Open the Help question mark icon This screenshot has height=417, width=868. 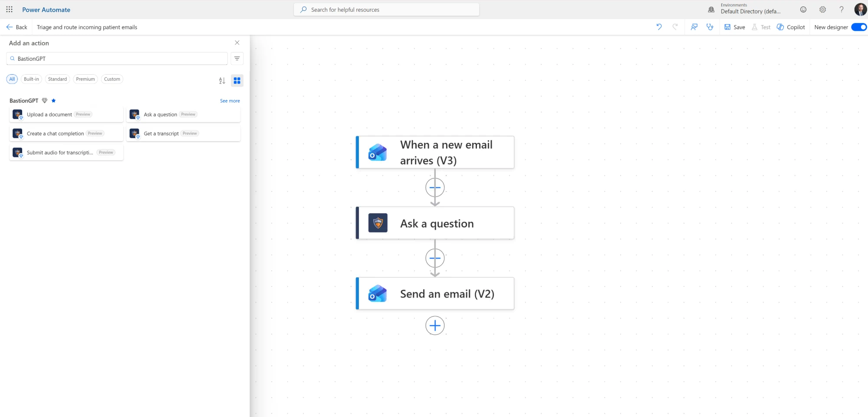point(842,10)
